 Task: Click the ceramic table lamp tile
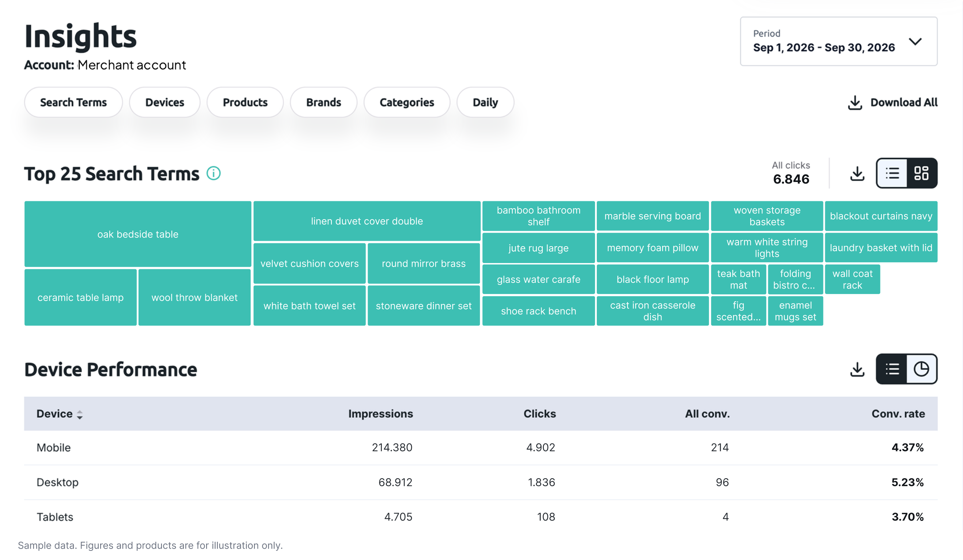tap(81, 298)
